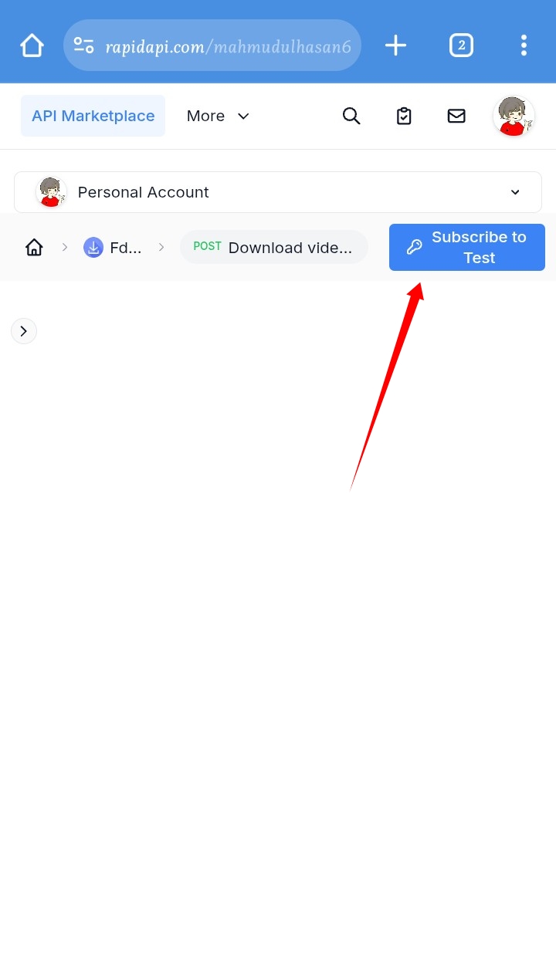Click the search magnifier icon
Screen dimensions: 556x980
(351, 116)
